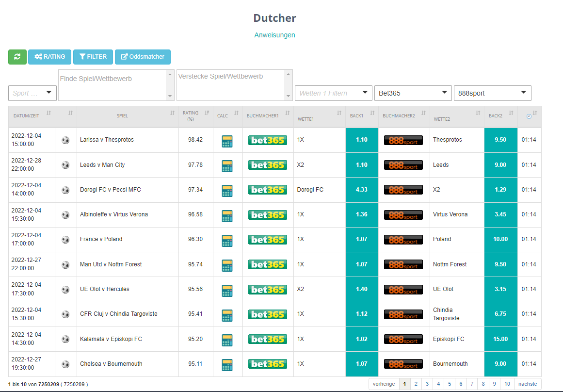Sort by WETTE2 column
The width and height of the screenshot is (563, 392).
(457, 116)
